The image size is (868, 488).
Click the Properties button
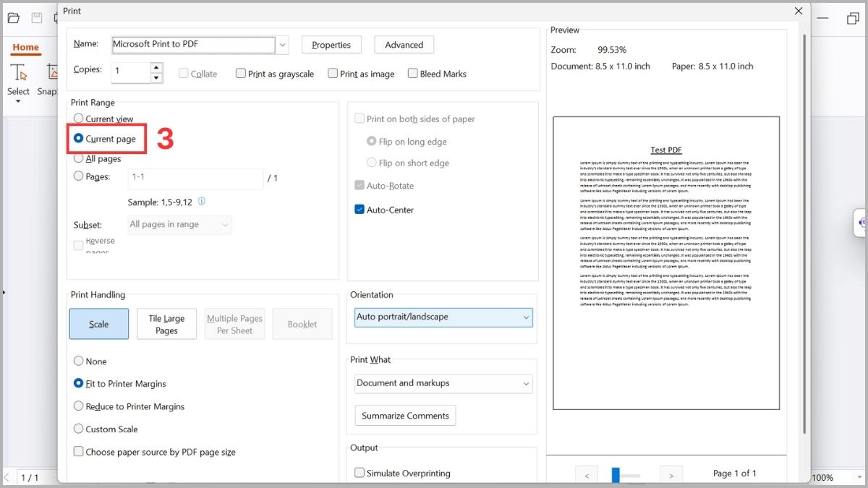point(331,44)
